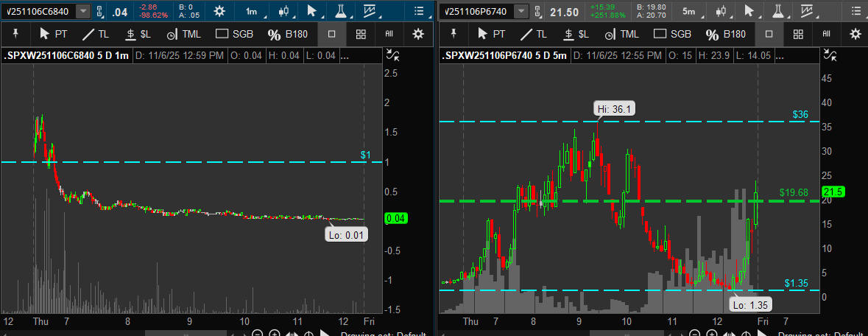The width and height of the screenshot is (868, 336).
Task: Expand the symbol dropdown for 251106P6740
Action: coord(521,11)
